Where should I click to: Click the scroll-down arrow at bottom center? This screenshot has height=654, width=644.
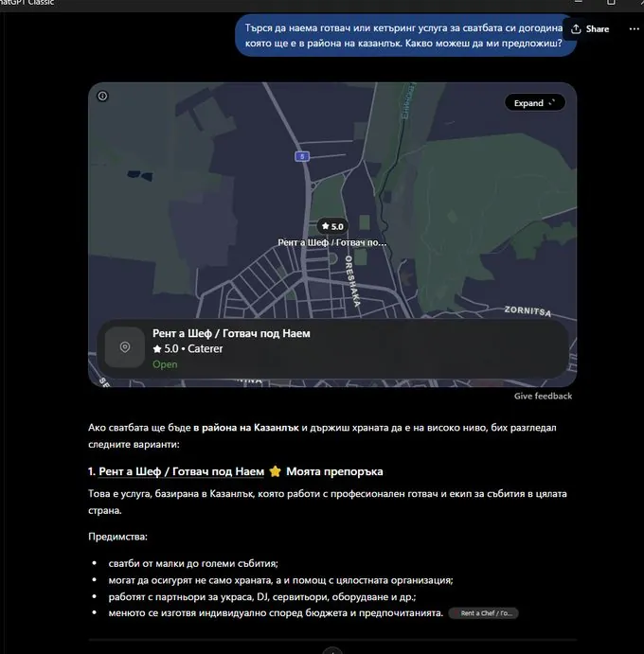[x=332, y=650]
